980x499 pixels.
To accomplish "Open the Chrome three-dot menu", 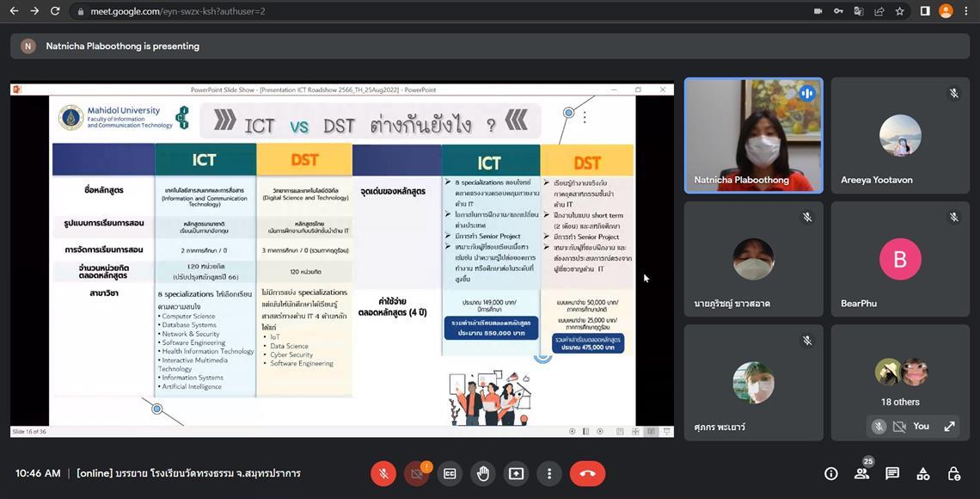I will [x=966, y=11].
